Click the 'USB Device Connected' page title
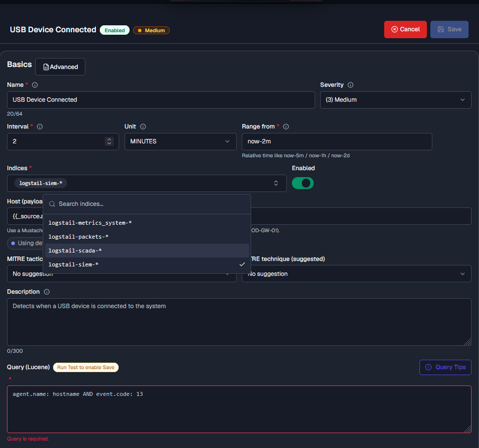Screen dimensions: 479x448 (53, 30)
